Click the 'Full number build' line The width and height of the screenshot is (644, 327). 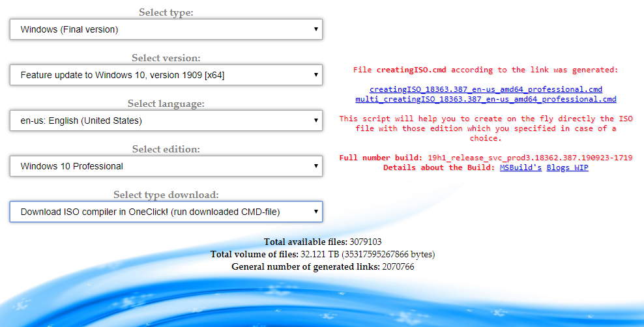486,158
